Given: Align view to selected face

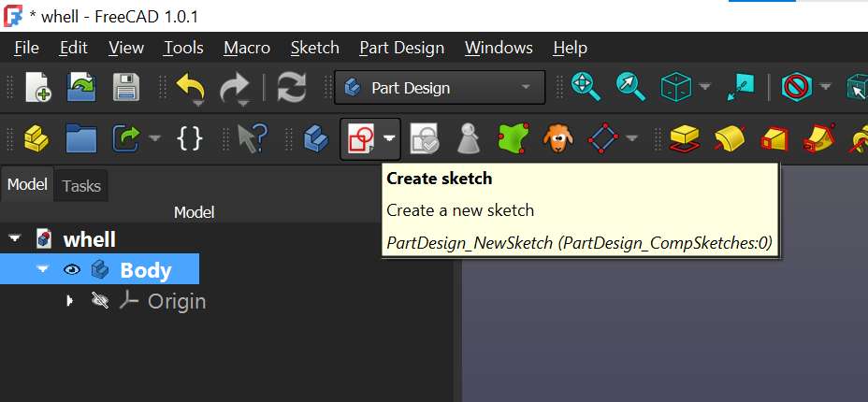Looking at the screenshot, I should click(x=741, y=87).
